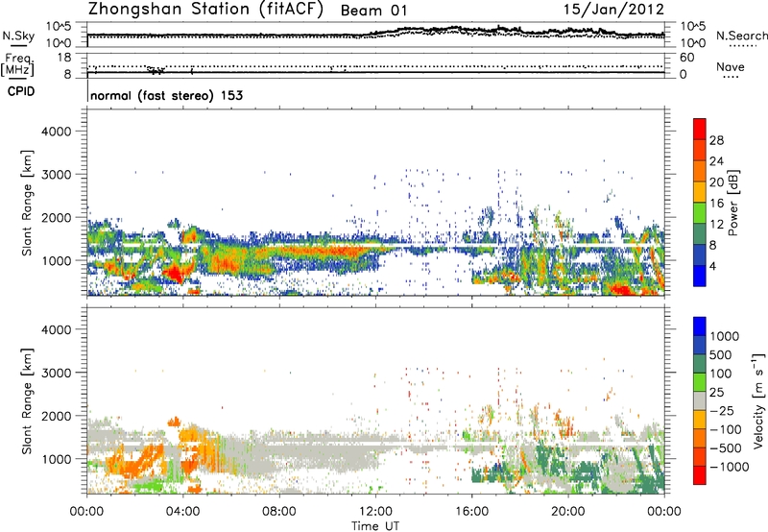Click the 08:00 time axis label

(279, 512)
